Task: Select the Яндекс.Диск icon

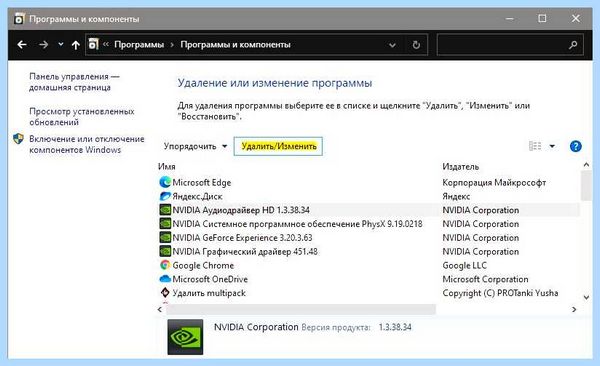Action: point(165,196)
